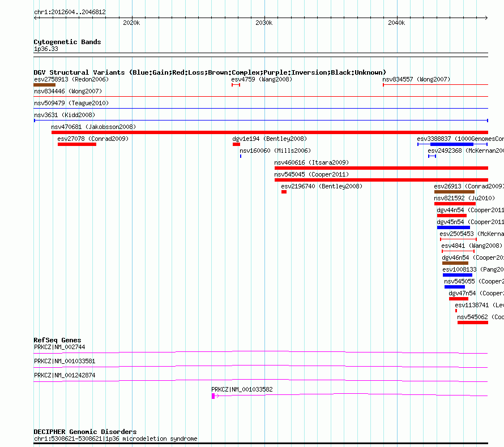Image resolution: width=504 pixels, height=447 pixels.
Task: Click the 1p36.33 cytogenetic band label
Action: point(46,49)
